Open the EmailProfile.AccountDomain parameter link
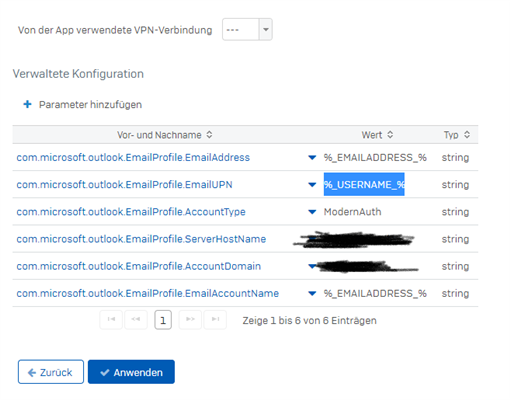This screenshot has width=510, height=400. pos(139,266)
